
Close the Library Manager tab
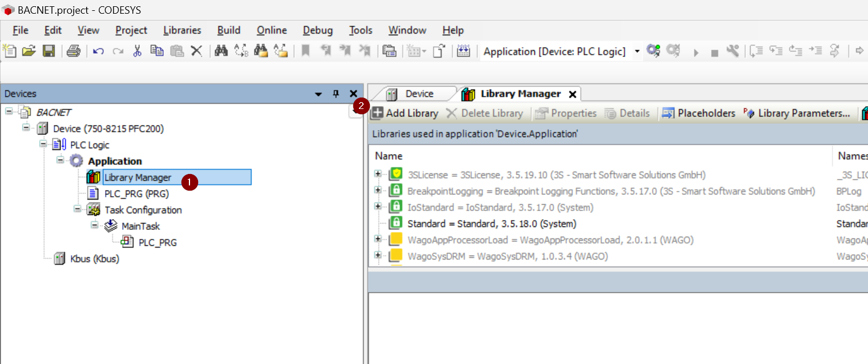572,94
